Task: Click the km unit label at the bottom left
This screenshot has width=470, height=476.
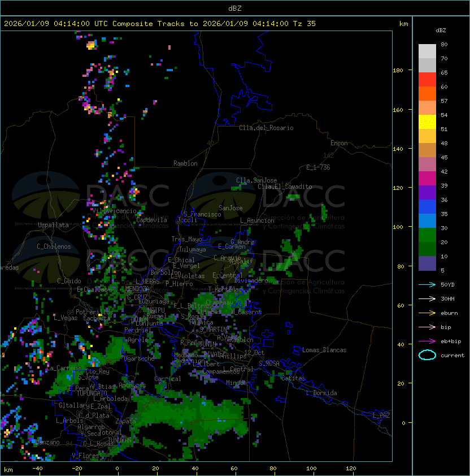Action: click(8, 470)
